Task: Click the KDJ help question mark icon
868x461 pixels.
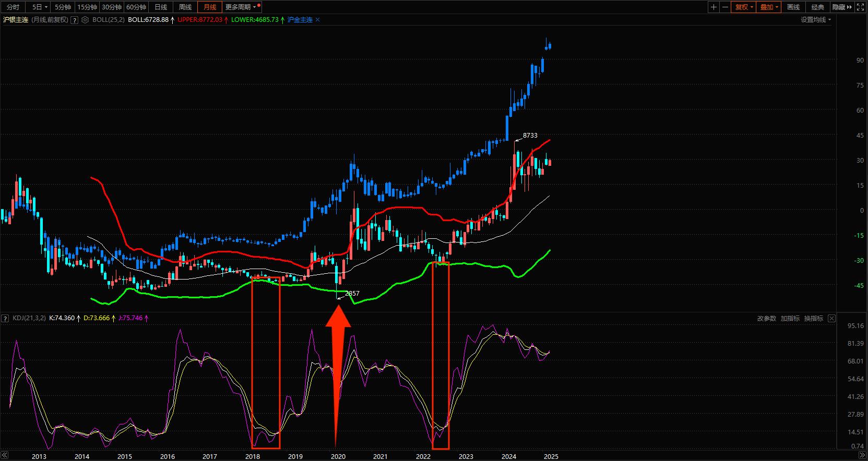Action: point(5,318)
